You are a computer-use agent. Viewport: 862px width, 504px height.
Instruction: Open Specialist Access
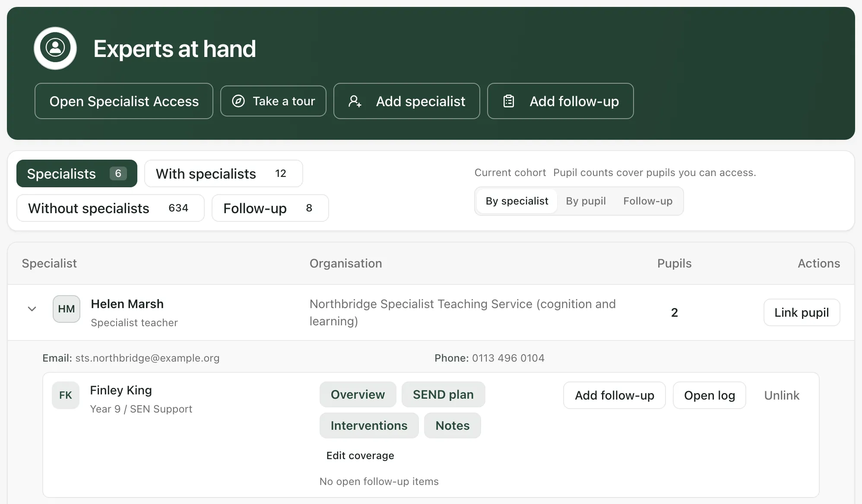point(124,101)
